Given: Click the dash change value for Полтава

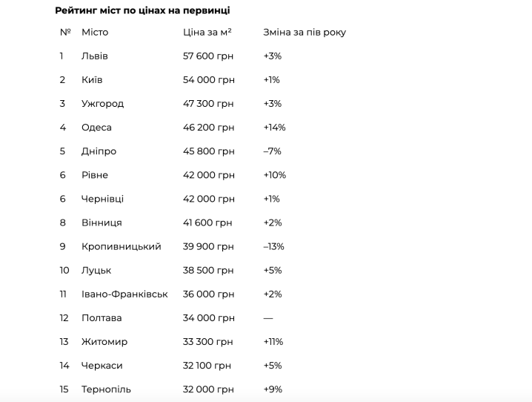Looking at the screenshot, I should click(267, 317).
